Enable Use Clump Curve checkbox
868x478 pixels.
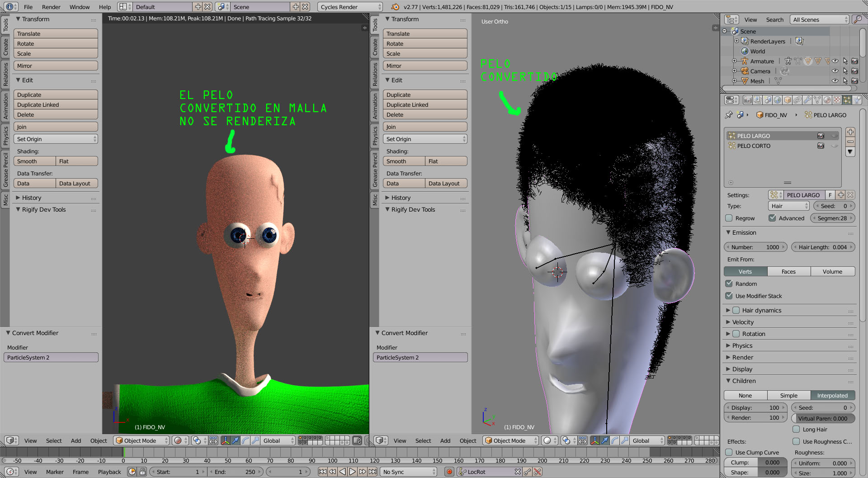729,452
